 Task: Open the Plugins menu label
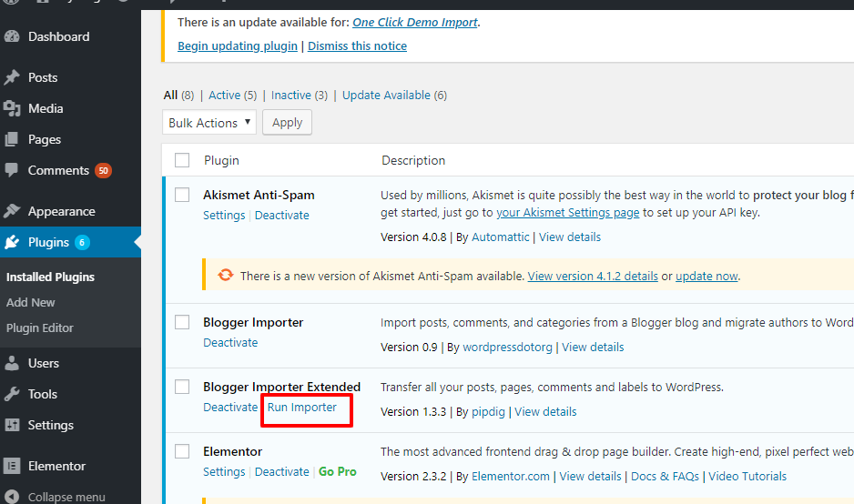[48, 242]
